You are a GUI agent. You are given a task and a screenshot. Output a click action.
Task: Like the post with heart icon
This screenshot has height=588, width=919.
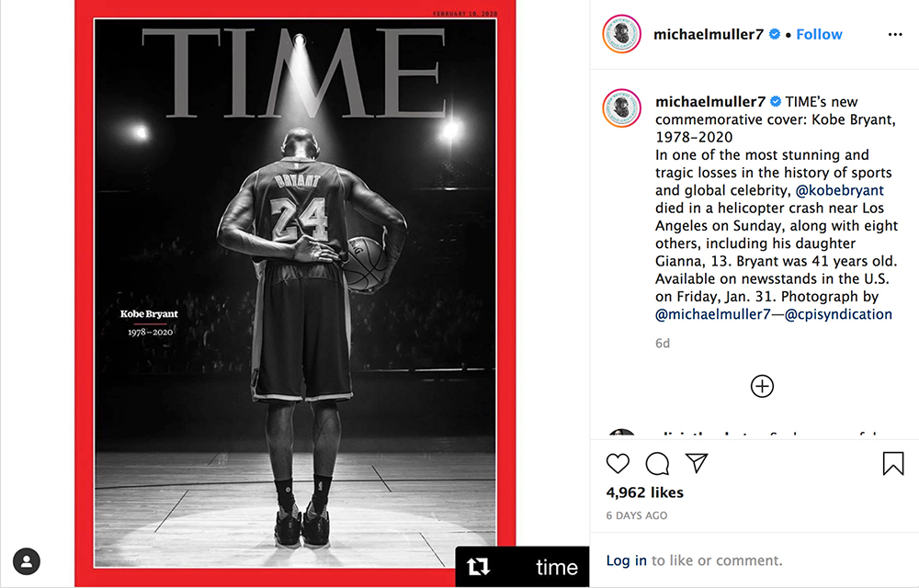point(618,463)
